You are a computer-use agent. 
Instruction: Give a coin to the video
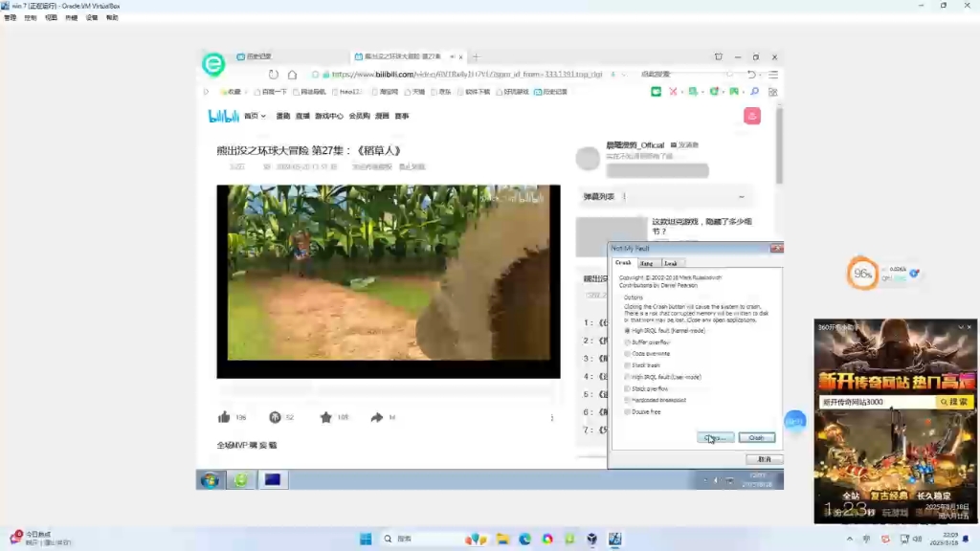point(275,417)
